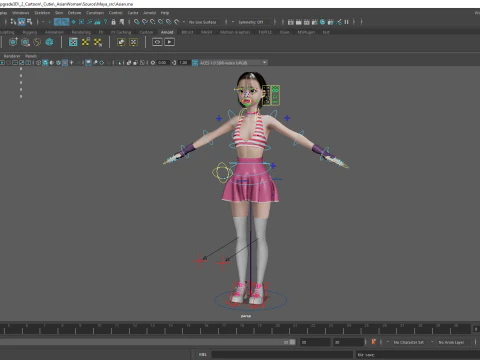This screenshot has width=480, height=360.
Task: Select the Arnold shelf tab
Action: click(167, 32)
